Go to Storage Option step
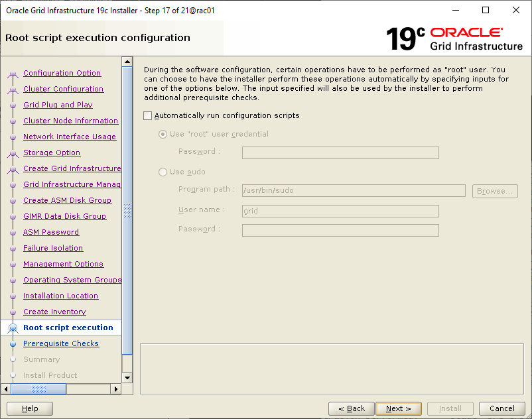 (x=52, y=152)
